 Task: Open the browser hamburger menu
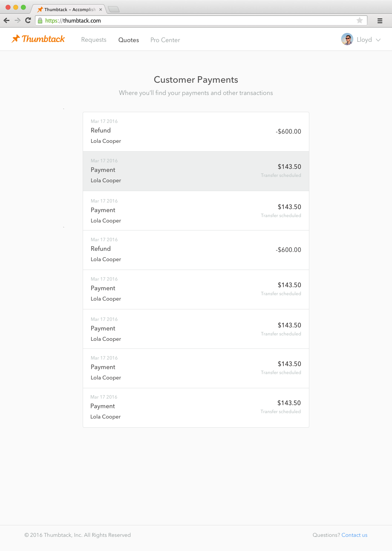pos(380,21)
